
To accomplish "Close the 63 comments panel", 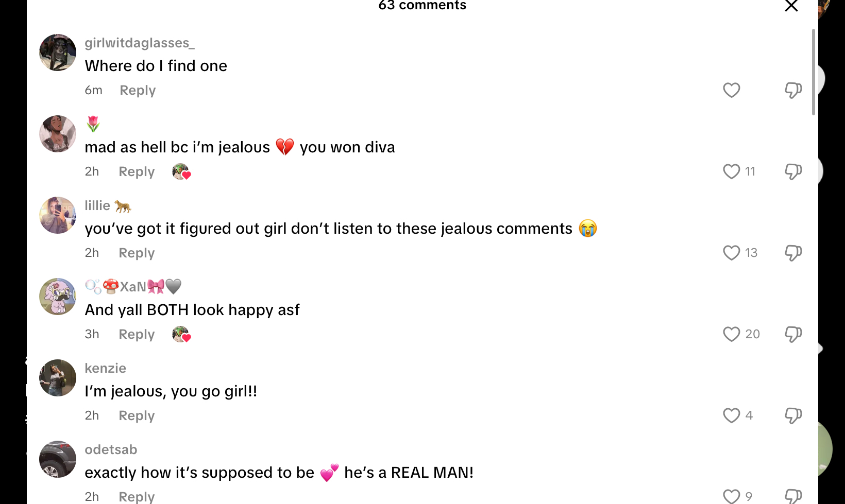I will tap(791, 6).
